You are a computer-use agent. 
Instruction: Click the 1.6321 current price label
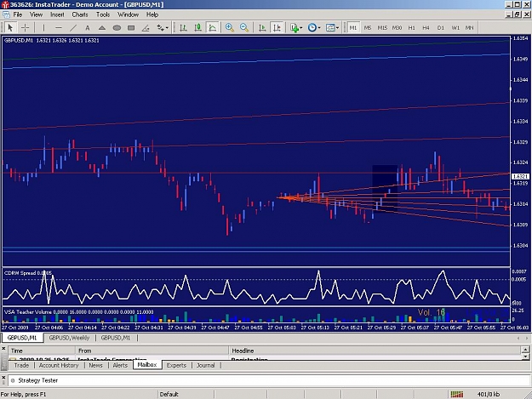(520, 177)
